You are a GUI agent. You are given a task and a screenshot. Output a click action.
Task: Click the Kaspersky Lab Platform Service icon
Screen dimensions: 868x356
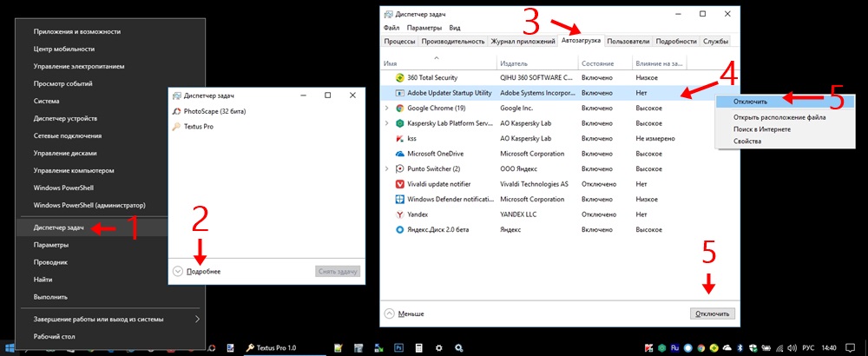(x=399, y=123)
